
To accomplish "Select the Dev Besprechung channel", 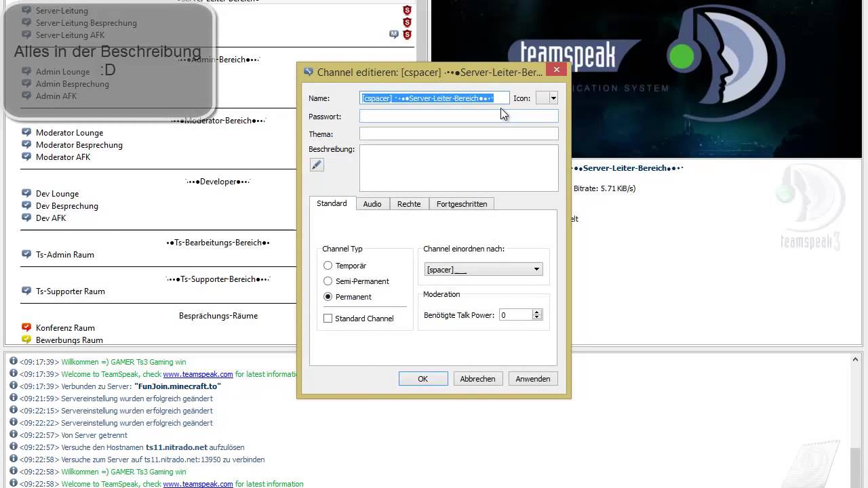I will coord(67,206).
